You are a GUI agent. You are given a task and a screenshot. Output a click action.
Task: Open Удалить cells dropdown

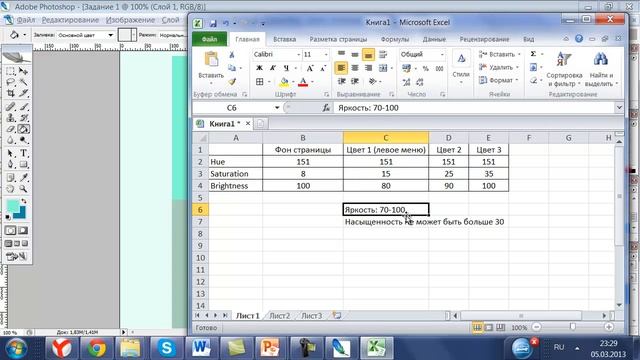pyautogui.click(x=500, y=67)
